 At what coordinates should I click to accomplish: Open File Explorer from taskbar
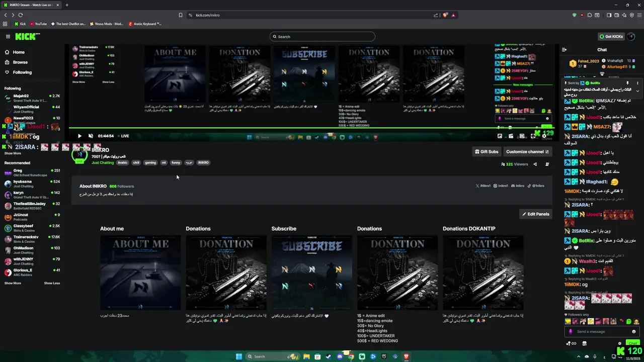pyautogui.click(x=306, y=356)
